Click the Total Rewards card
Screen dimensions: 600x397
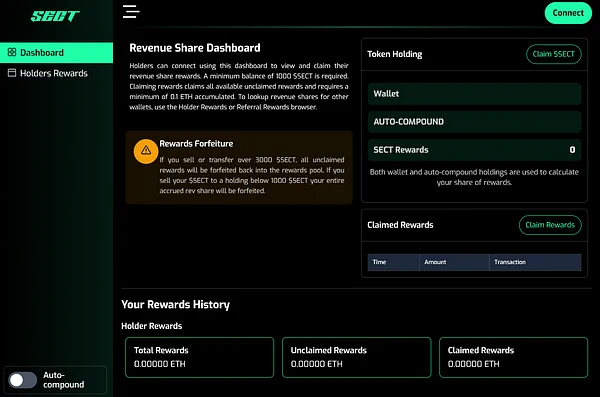(x=199, y=357)
